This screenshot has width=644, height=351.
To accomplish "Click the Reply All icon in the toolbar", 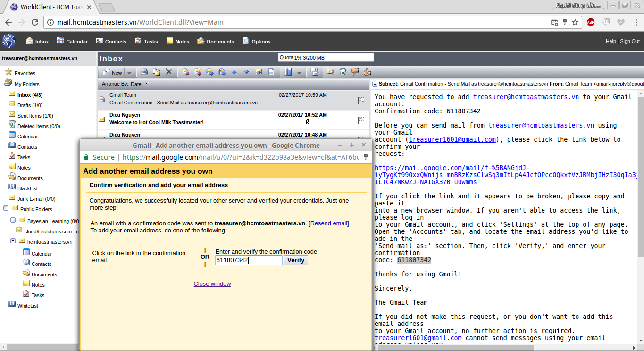I will (198, 72).
